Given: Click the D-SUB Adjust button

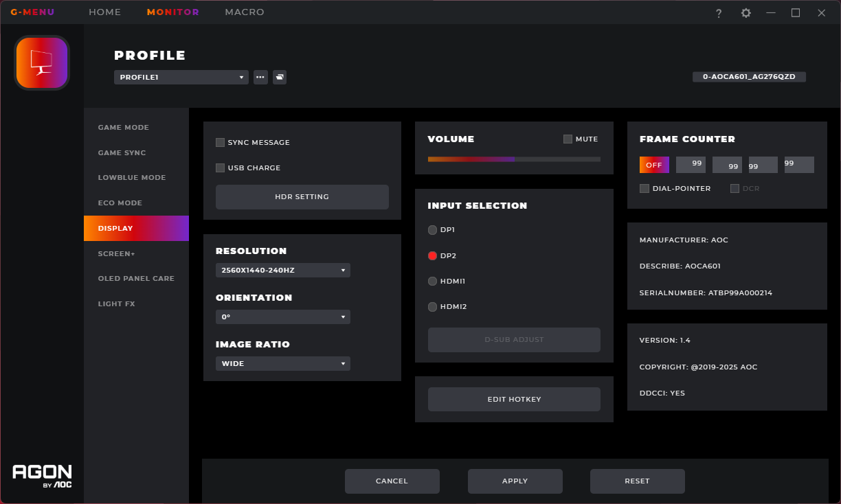Looking at the screenshot, I should pyautogui.click(x=514, y=340).
